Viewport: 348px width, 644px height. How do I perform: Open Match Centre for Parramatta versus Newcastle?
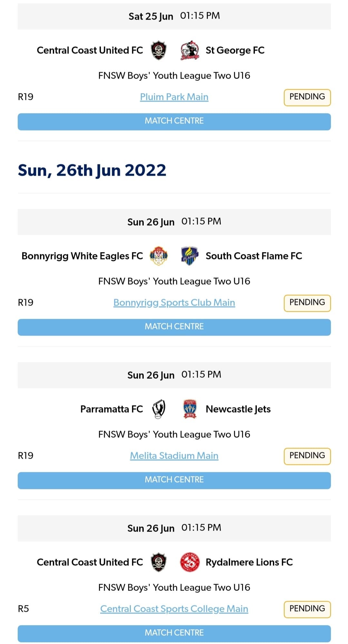coord(174,480)
